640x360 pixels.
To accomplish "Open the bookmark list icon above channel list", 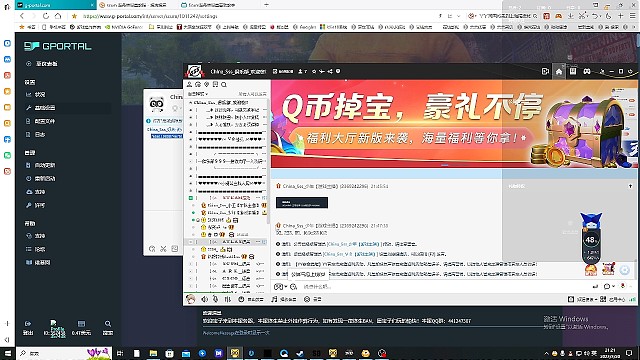I will (215, 84).
